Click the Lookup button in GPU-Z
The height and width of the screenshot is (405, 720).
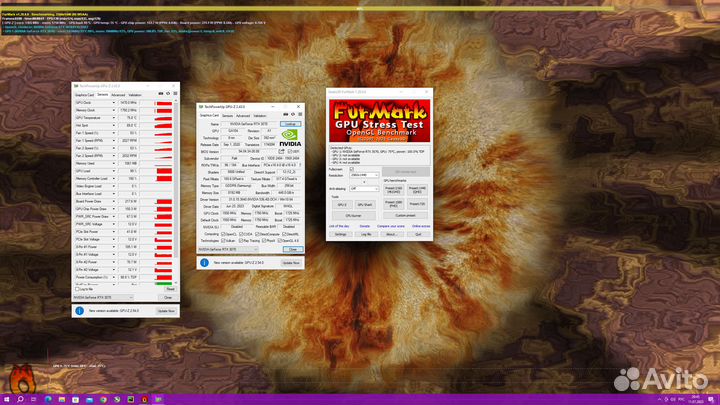click(291, 124)
